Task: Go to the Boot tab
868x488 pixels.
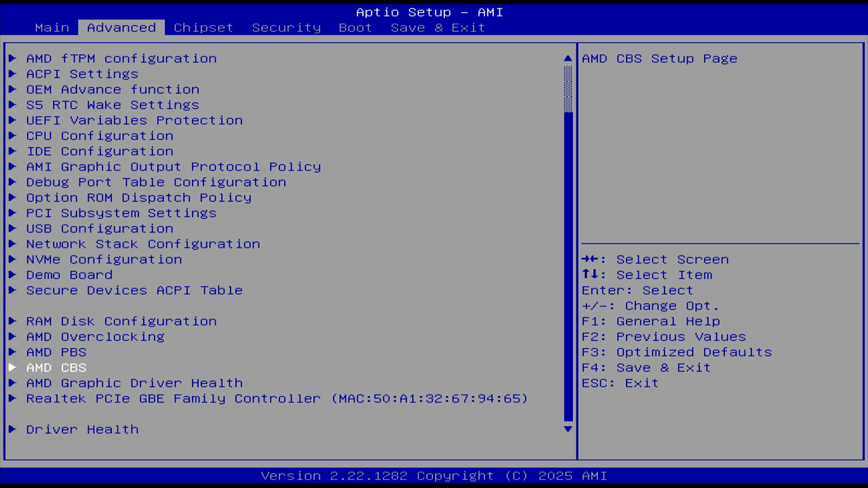Action: tap(355, 28)
